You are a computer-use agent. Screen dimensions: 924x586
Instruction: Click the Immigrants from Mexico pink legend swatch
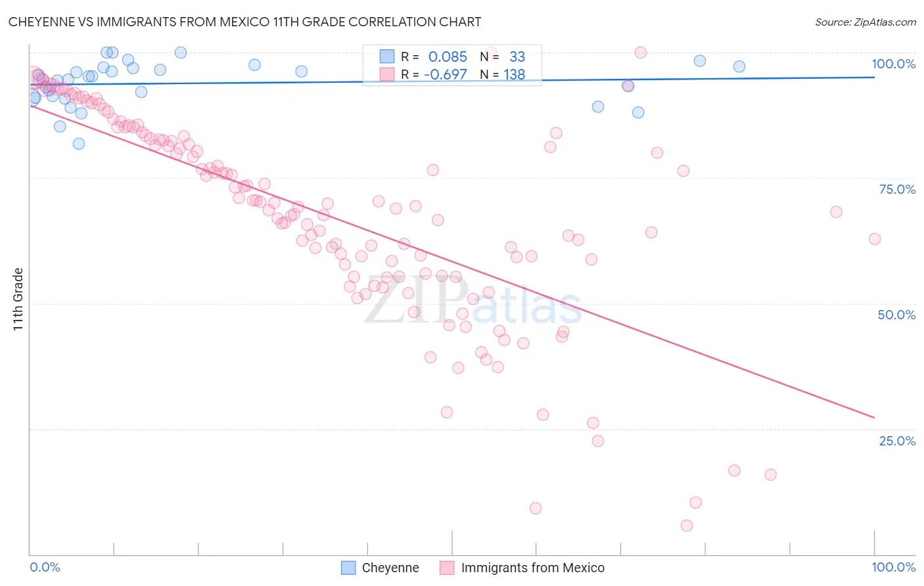[x=448, y=568]
